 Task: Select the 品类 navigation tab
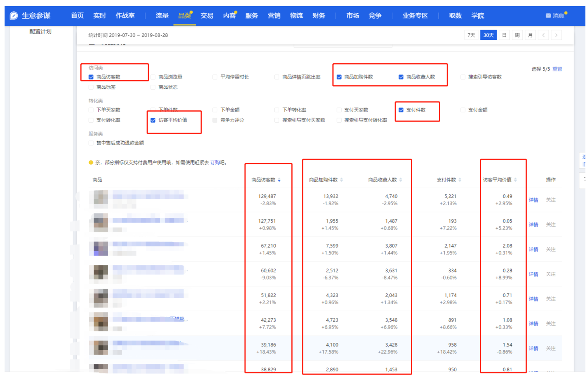[185, 15]
